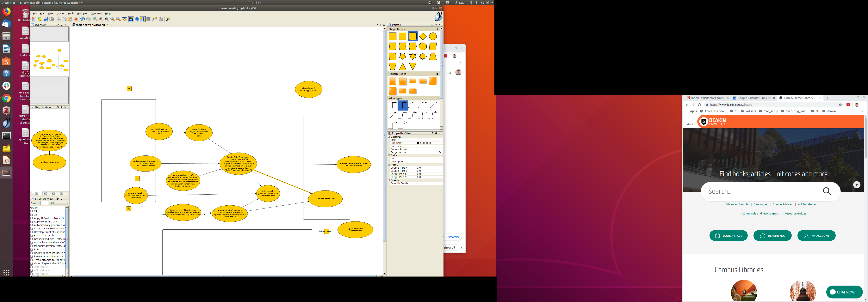Viewport: 868px width, 302px height.
Task: Open the Advanced Search link
Action: 736,204
